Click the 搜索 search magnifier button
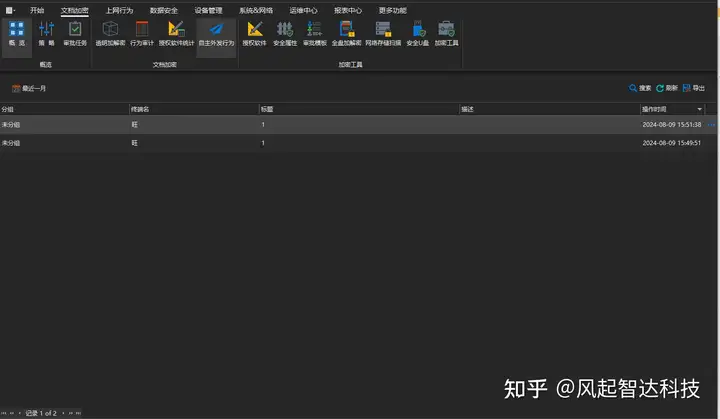Image resolution: width=720 pixels, height=419 pixels. [x=640, y=88]
